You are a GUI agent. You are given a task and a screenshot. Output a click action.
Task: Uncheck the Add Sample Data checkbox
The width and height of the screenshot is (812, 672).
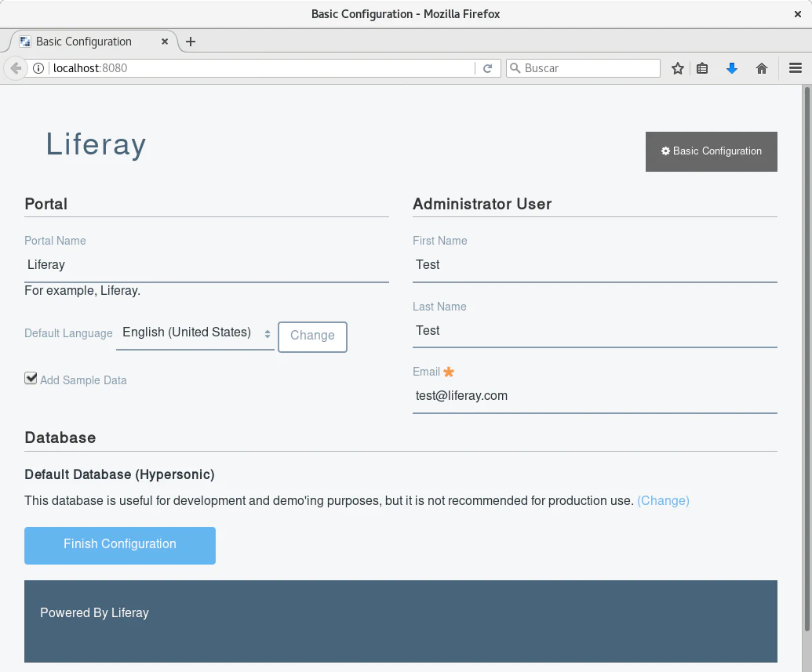point(31,379)
